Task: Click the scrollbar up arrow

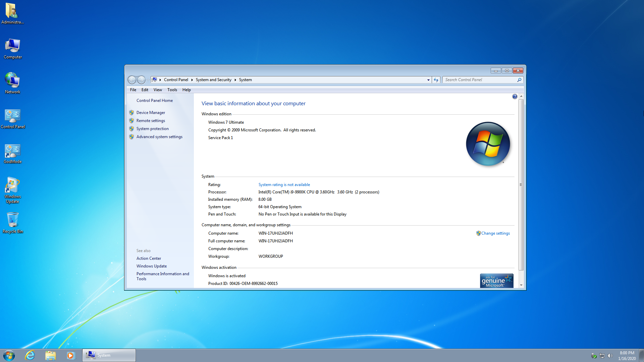Action: [x=521, y=97]
